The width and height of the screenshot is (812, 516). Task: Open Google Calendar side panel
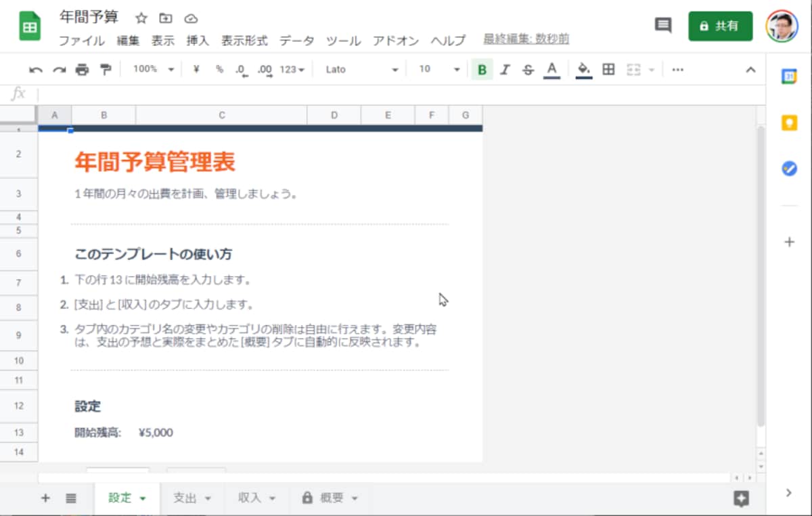[789, 77]
